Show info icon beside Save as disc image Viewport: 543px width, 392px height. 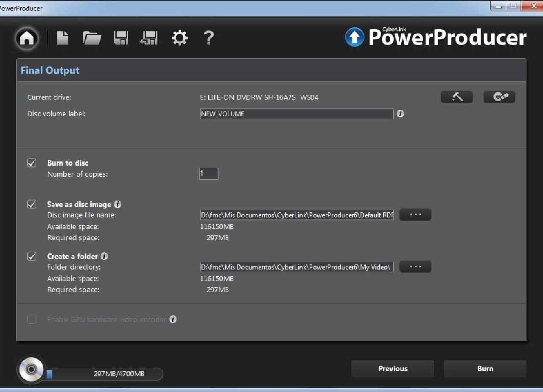coord(118,204)
